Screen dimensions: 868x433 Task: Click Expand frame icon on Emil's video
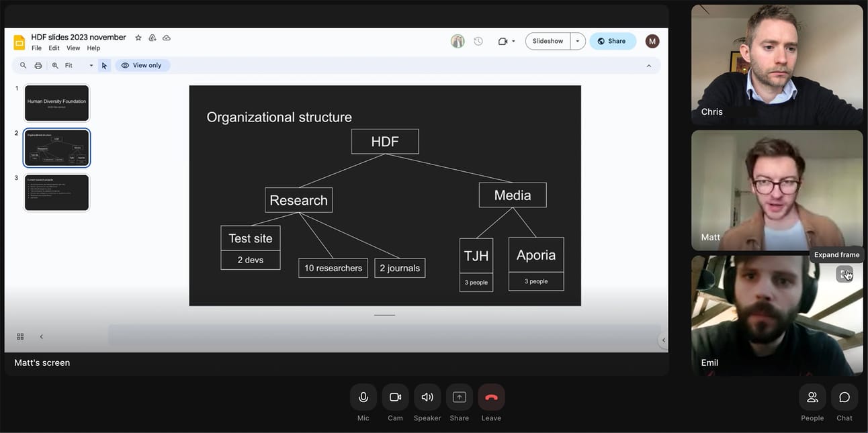coord(844,274)
